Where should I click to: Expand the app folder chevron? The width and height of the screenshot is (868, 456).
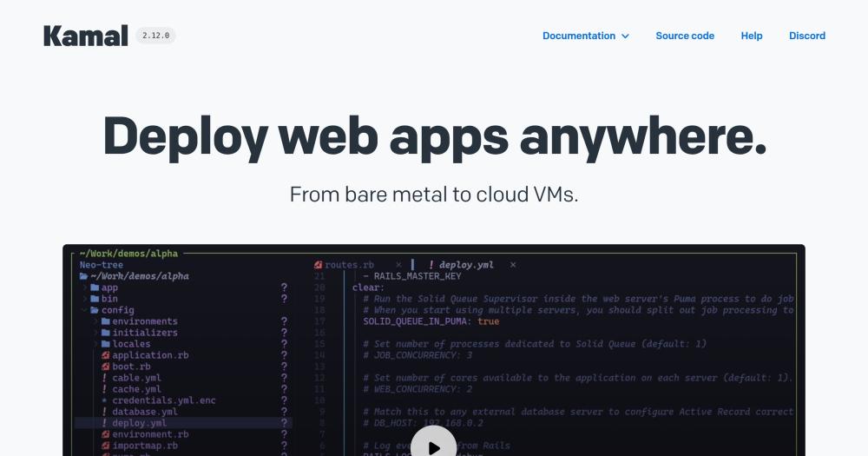point(85,287)
